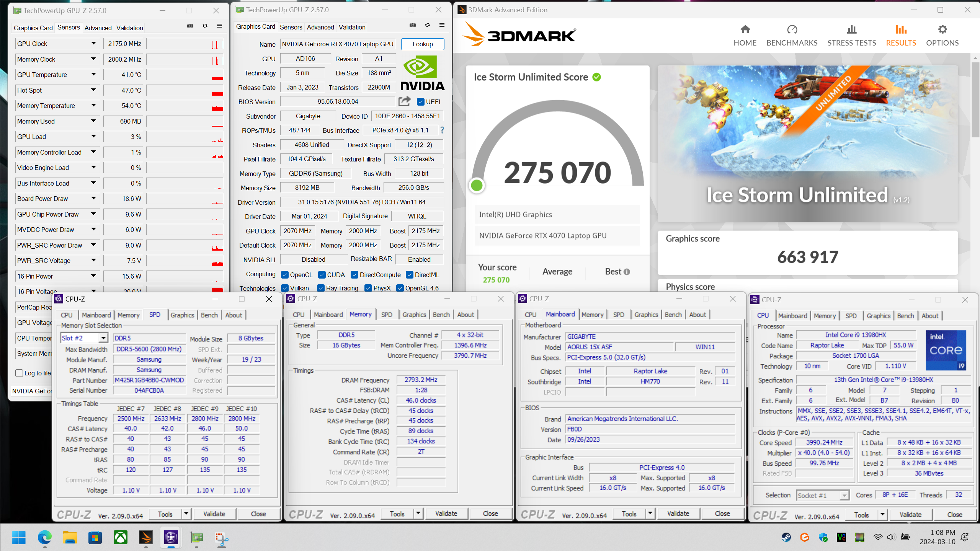980x551 pixels.
Task: Switch to Advanced tab in GPU-Z Sensors window
Action: tap(98, 28)
